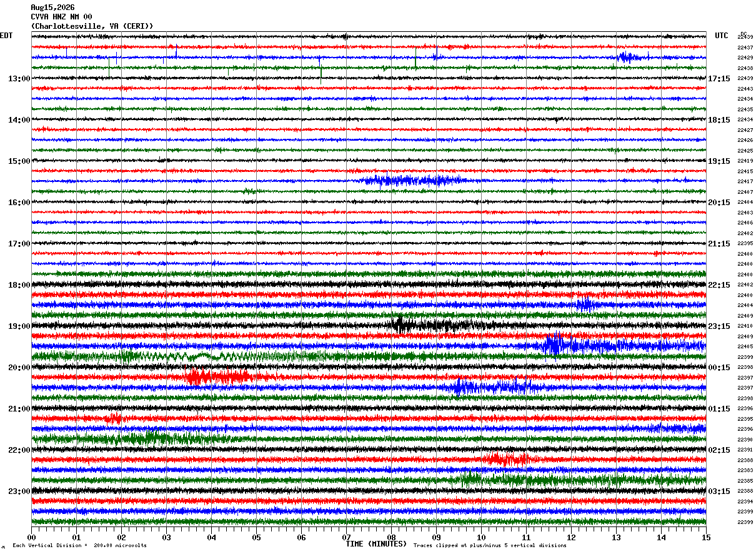Select the 21:00 EDT row label

click(19, 409)
